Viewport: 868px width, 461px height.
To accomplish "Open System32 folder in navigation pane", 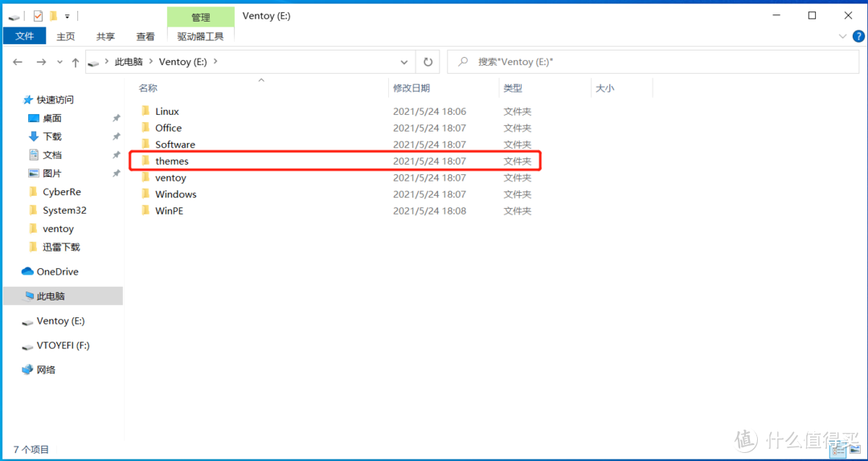I will [64, 210].
